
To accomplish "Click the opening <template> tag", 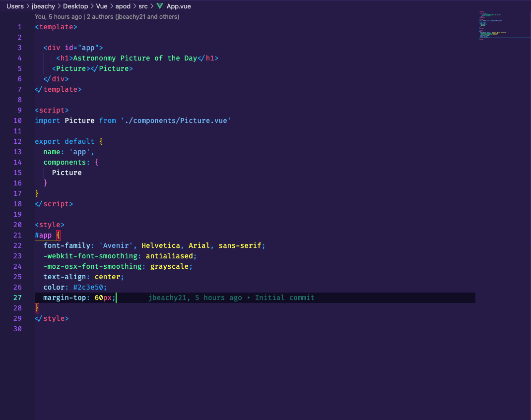I will (56, 27).
